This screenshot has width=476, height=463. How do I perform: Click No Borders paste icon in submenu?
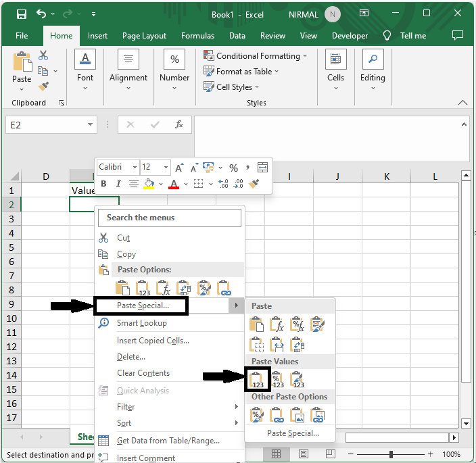point(257,344)
